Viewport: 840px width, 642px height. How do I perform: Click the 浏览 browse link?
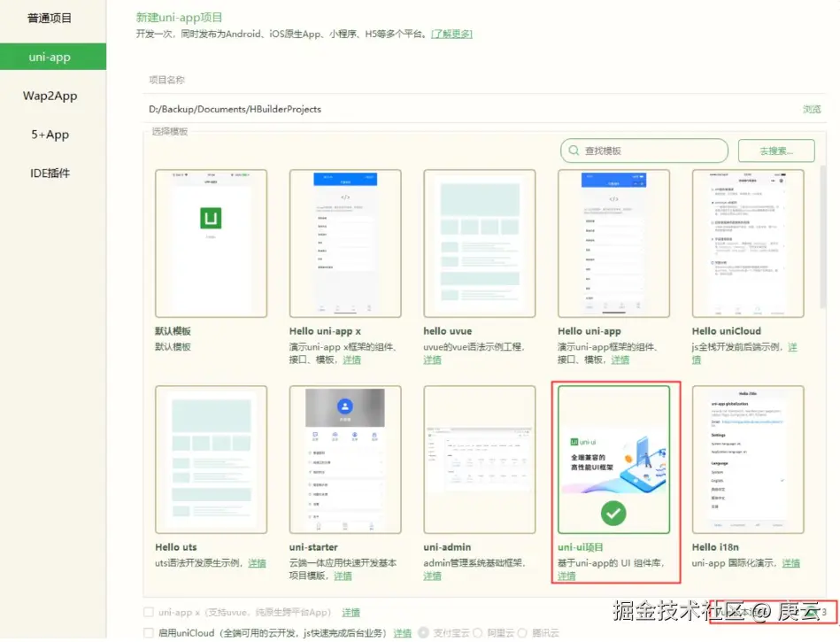coord(812,109)
